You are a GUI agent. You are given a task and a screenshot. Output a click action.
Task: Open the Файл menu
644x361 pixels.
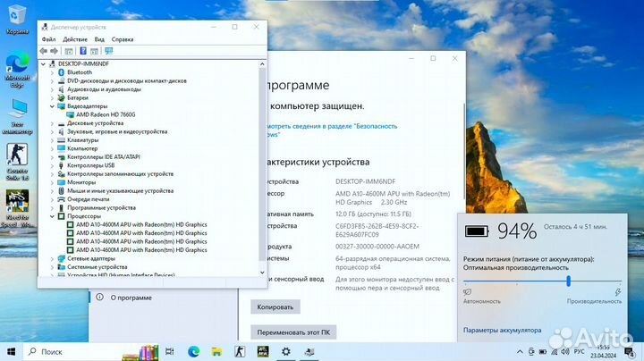click(x=48, y=39)
